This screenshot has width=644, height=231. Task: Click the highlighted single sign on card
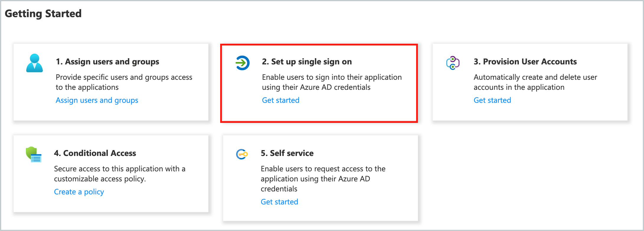[x=319, y=83]
